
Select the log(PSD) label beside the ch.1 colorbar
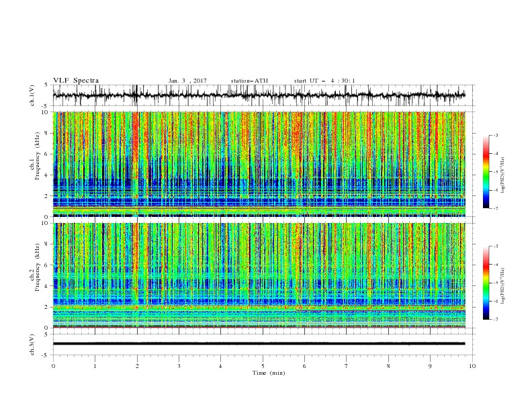coord(503,175)
